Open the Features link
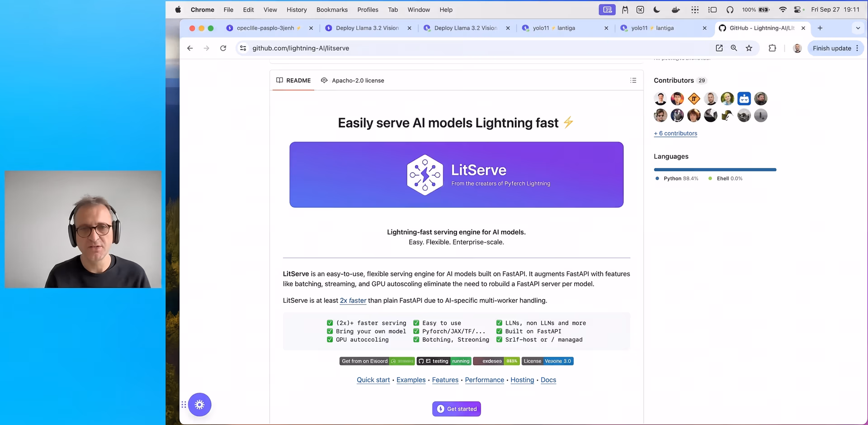Screen dimensions: 868x425 [445, 380]
